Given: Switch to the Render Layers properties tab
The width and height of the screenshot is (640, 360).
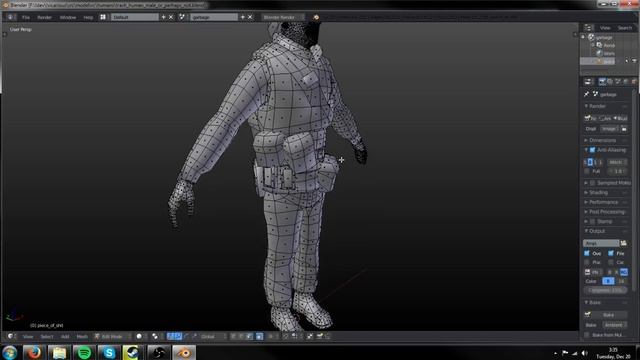Looking at the screenshot, I should (x=610, y=82).
